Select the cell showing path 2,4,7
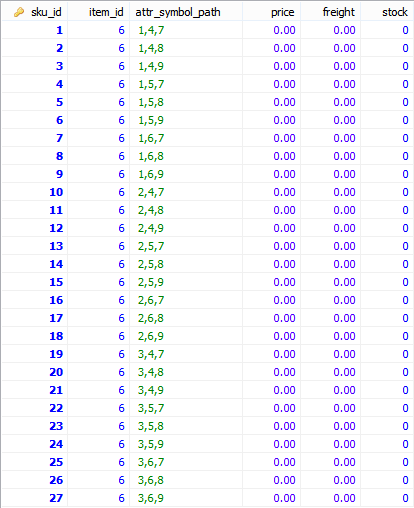This screenshot has width=414, height=508. point(186,192)
